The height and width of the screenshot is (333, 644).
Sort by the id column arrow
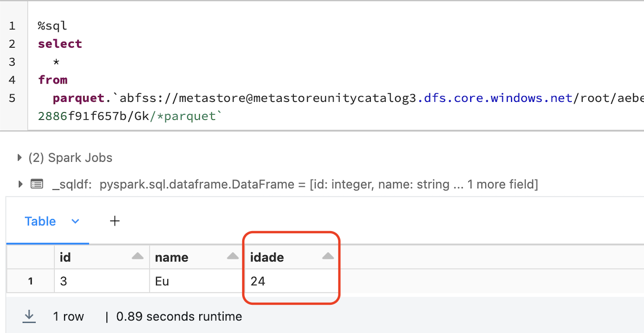137,257
